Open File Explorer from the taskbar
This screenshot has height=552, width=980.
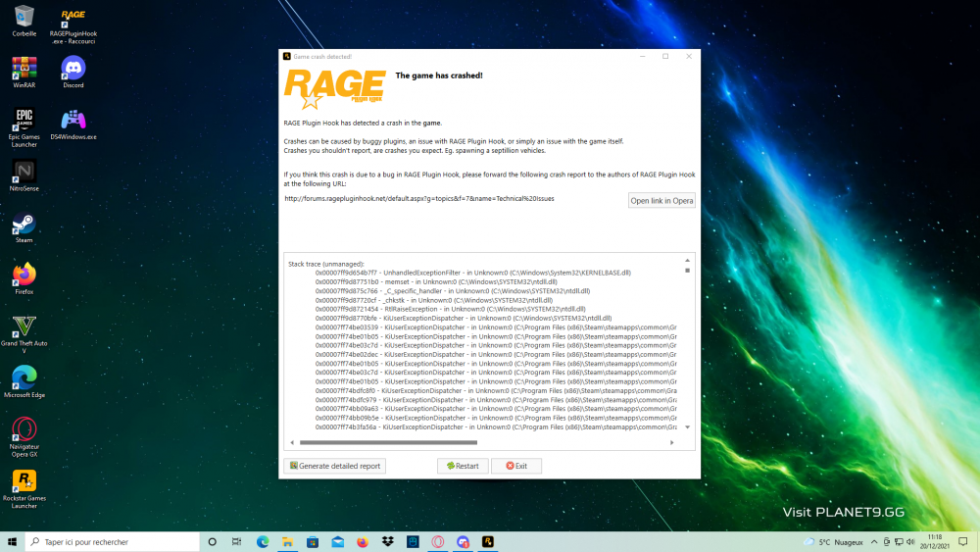click(287, 541)
